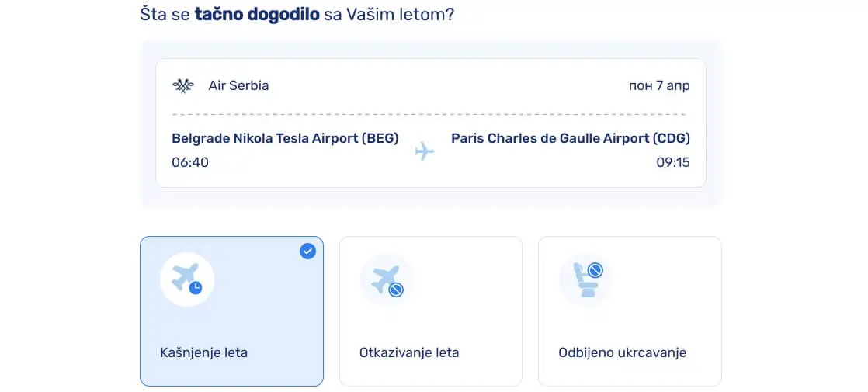This screenshot has height=392, width=868.
Task: Click the airplane icon between airports
Action: tap(425, 151)
